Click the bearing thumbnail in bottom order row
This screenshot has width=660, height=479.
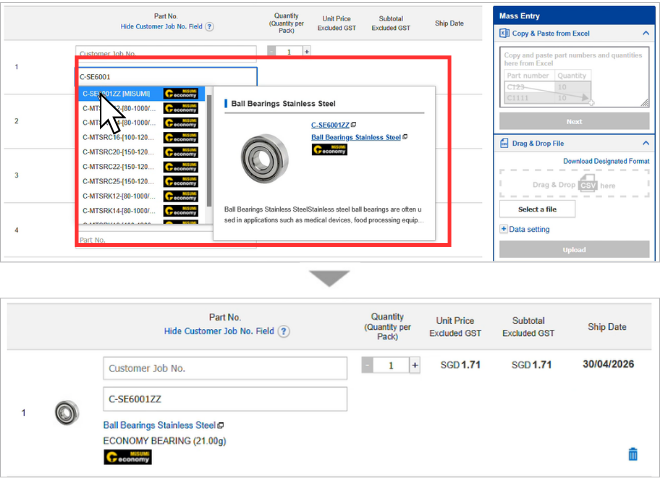[x=67, y=412]
